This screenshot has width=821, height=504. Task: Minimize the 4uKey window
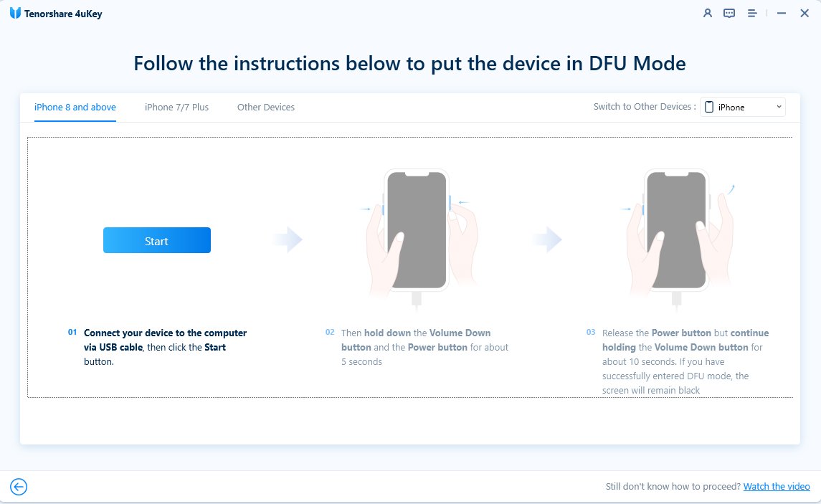[x=781, y=13]
